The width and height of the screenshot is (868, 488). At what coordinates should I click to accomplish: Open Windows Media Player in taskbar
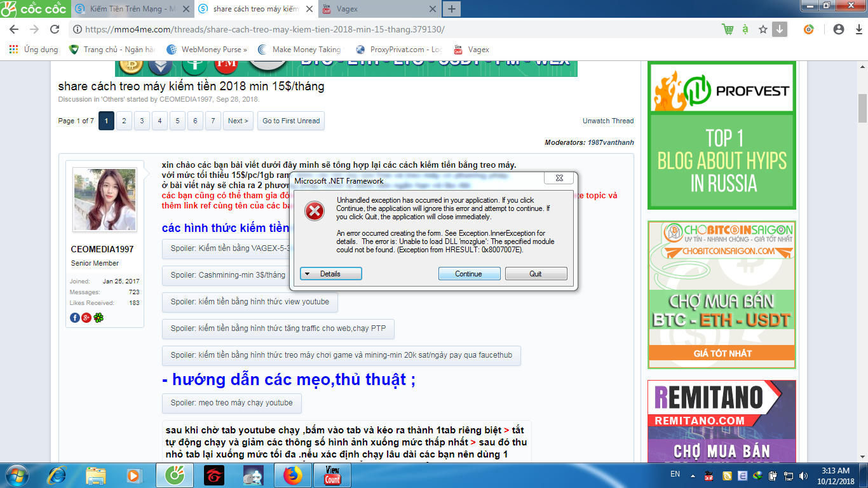coord(133,475)
